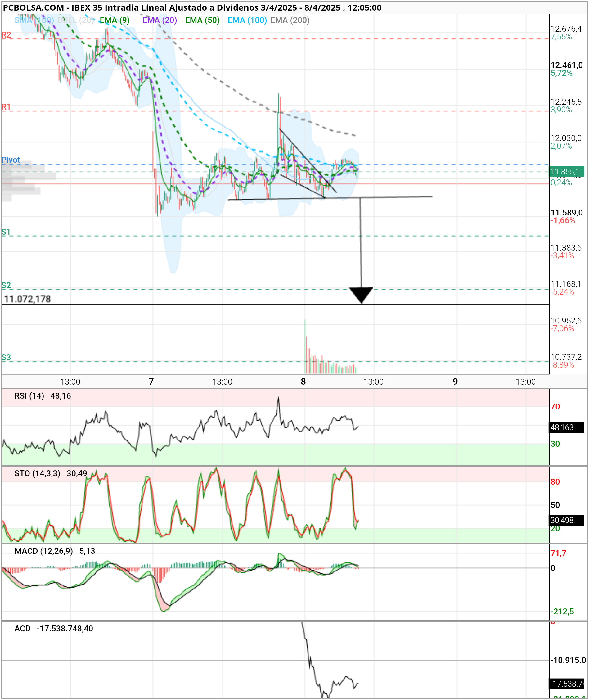Click the 12.245,5 price axis value
Screen dimensions: 589x700
(566, 102)
